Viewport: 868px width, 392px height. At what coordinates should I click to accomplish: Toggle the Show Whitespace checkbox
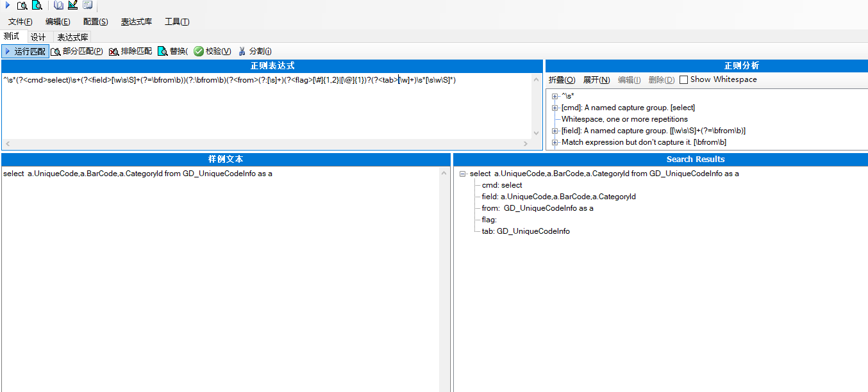(x=683, y=80)
